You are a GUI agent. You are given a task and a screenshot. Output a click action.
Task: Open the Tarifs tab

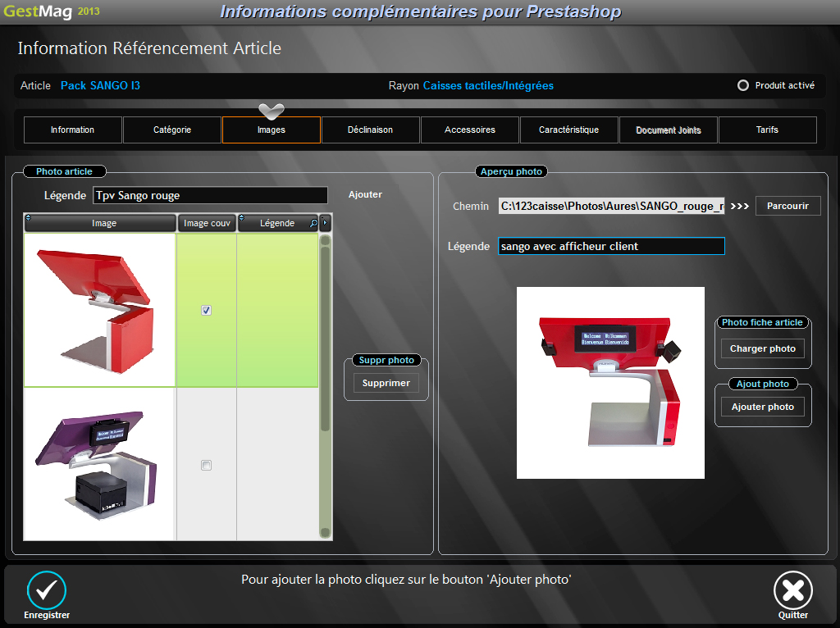(x=767, y=130)
